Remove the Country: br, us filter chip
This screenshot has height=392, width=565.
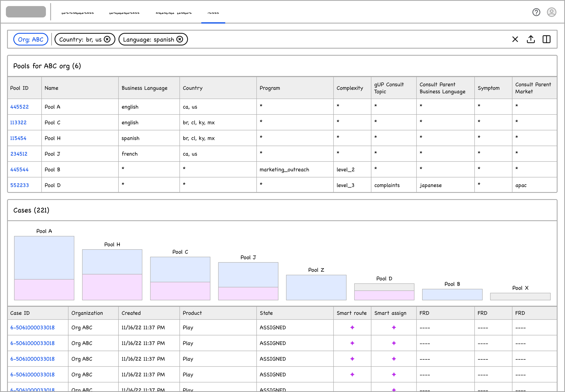[x=107, y=39]
